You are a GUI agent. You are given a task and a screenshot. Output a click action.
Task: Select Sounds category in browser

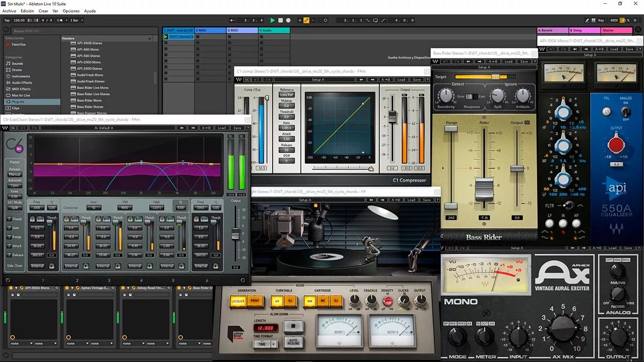[x=17, y=63]
